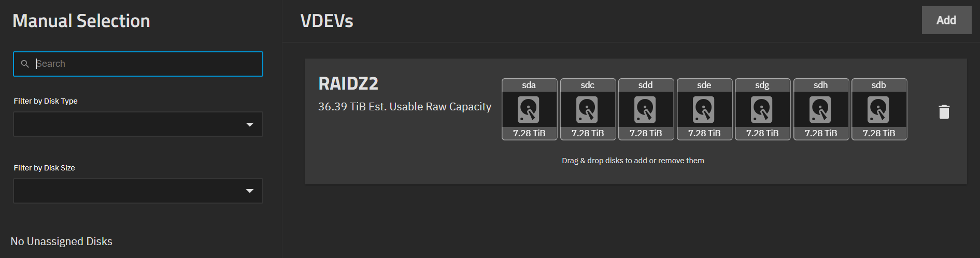
Task: Click the Disk Type dropdown arrow
Action: point(250,124)
